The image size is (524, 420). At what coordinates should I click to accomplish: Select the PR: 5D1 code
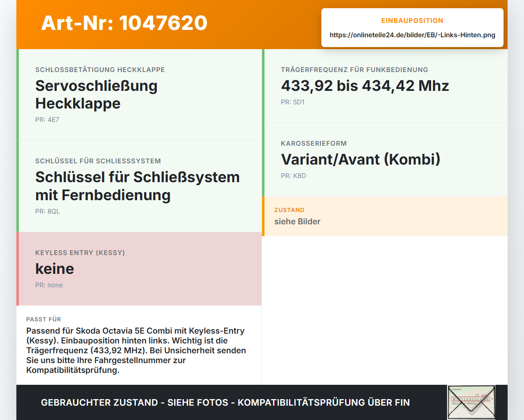[x=293, y=102]
